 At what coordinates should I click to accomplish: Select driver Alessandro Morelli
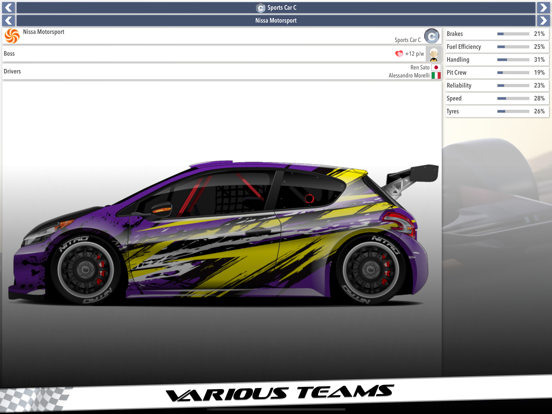click(x=409, y=75)
